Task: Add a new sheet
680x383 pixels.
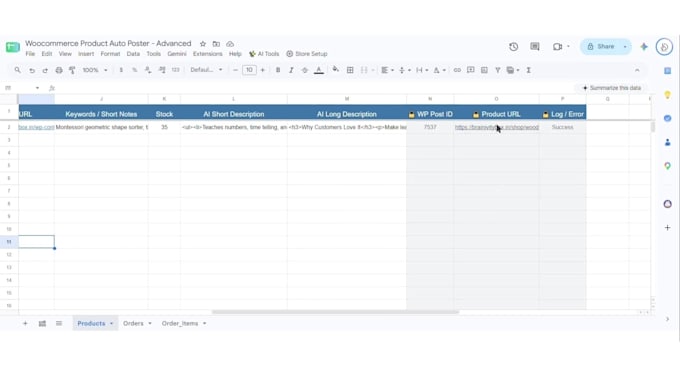Action: pos(25,323)
